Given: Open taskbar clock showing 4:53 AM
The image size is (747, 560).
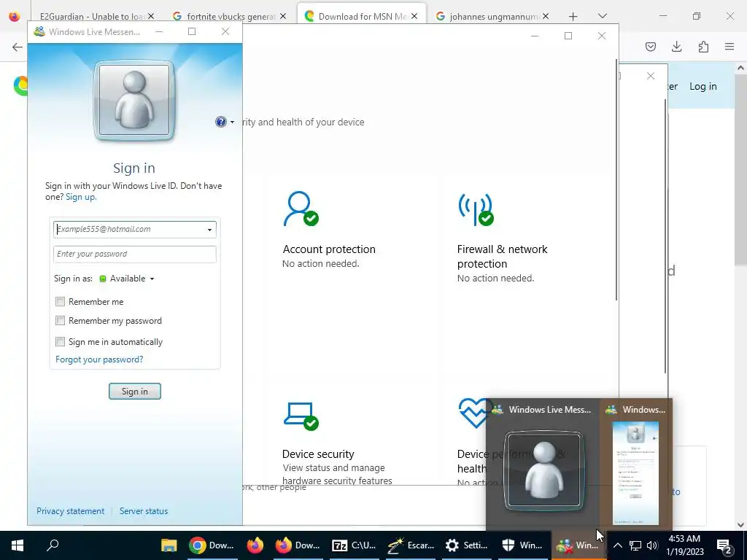Looking at the screenshot, I should click(x=684, y=545).
